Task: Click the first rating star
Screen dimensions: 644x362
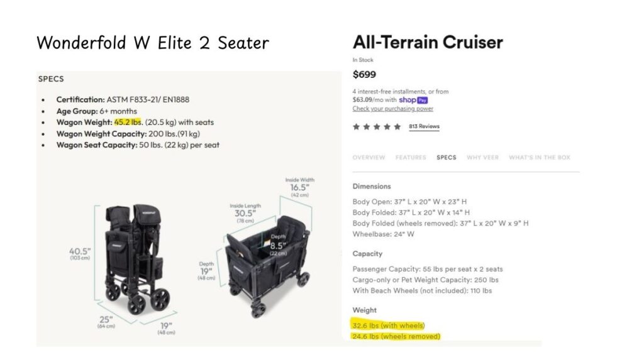Action: tap(356, 126)
